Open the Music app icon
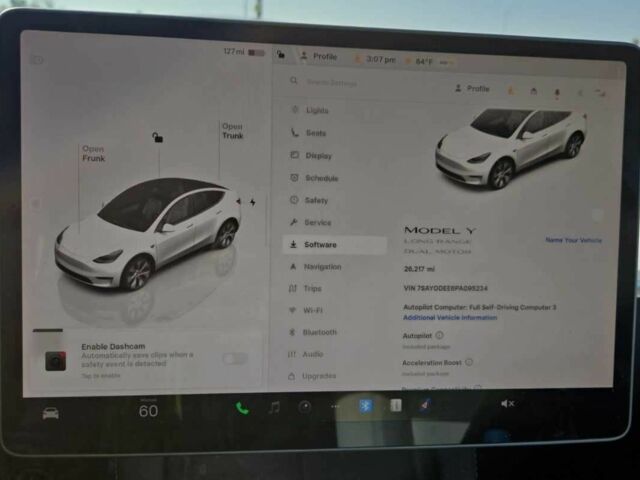640x480 pixels. [x=274, y=407]
